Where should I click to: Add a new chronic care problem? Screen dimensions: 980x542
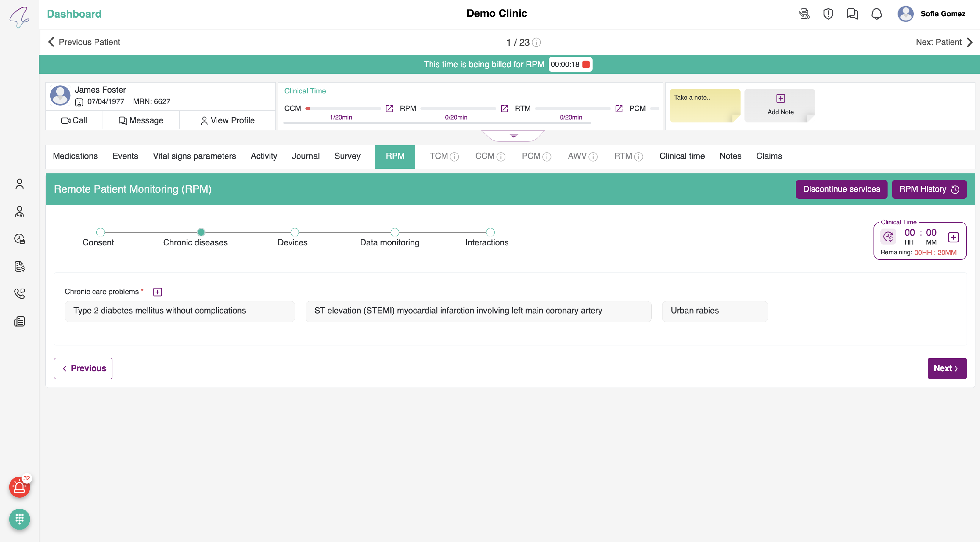coord(157,292)
